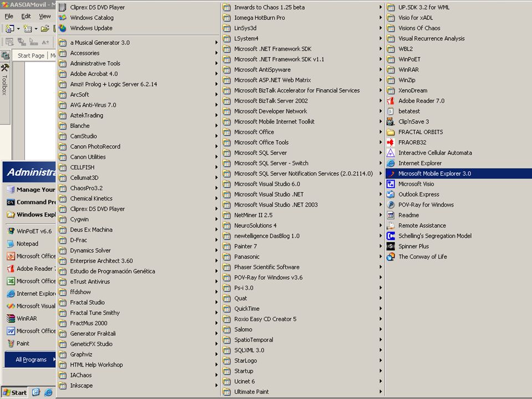Click the Internet Explorer icon in programs list

(x=391, y=163)
